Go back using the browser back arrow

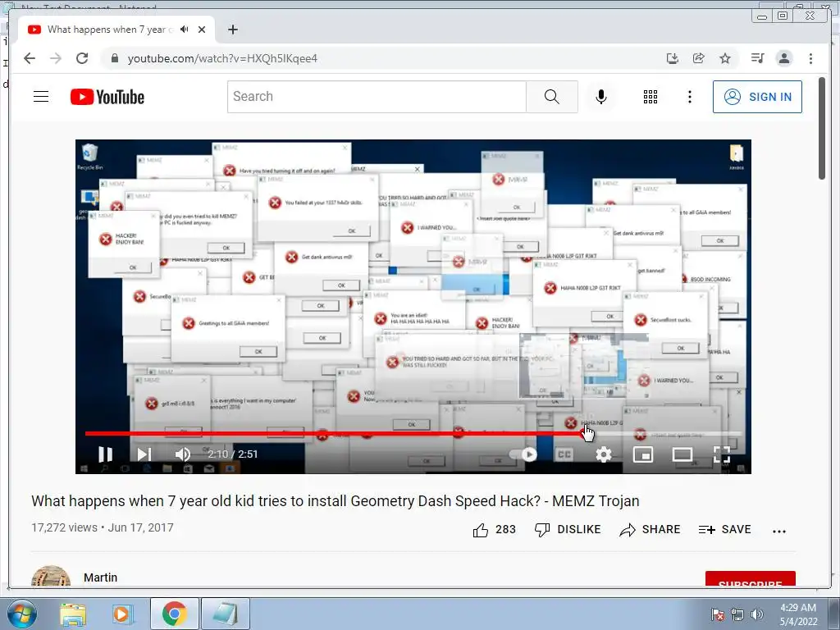tap(30, 58)
